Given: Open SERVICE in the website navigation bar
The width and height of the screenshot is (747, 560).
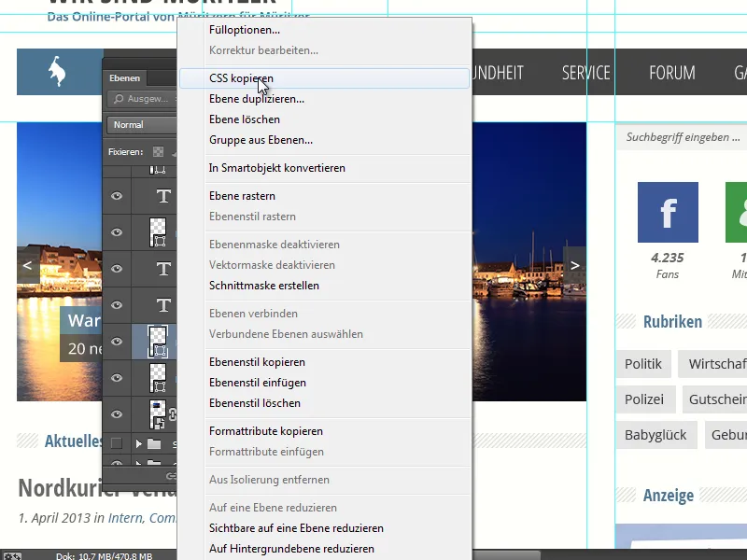Looking at the screenshot, I should click(586, 73).
